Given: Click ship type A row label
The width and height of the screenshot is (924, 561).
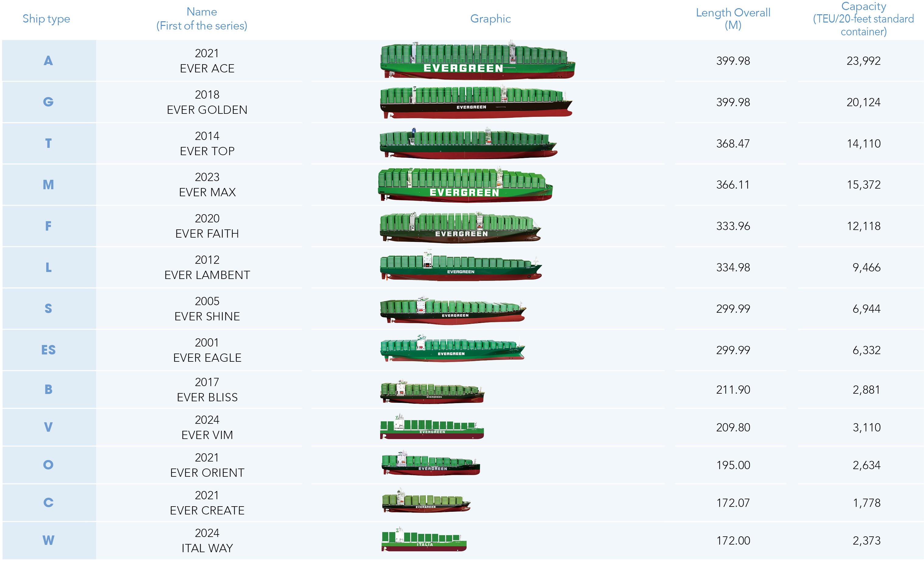Looking at the screenshot, I should [49, 61].
